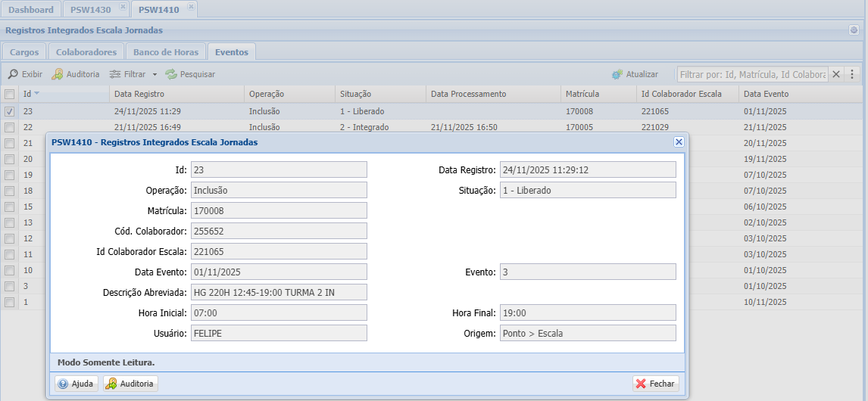
Task: Click the Atualizar gear icon
Action: [617, 74]
